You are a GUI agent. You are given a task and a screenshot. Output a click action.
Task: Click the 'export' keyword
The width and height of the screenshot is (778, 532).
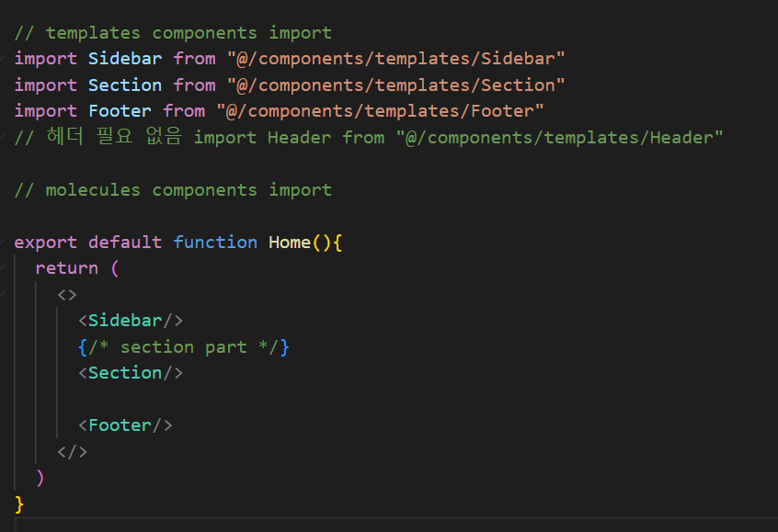point(46,243)
